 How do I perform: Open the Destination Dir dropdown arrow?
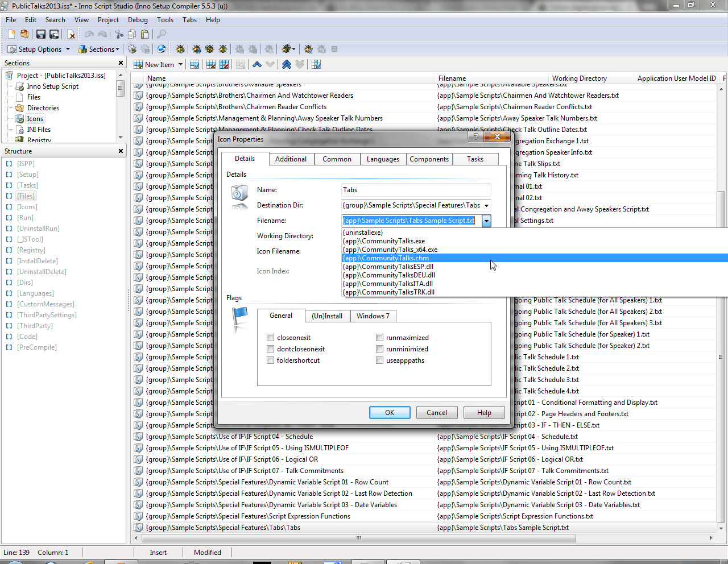(486, 206)
